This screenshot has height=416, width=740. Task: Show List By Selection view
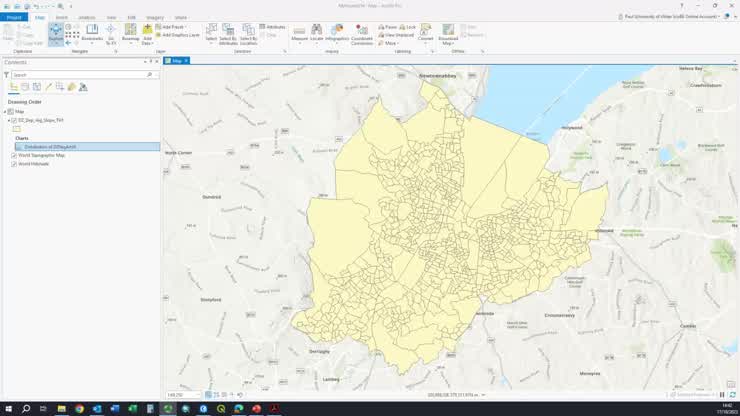37,87
